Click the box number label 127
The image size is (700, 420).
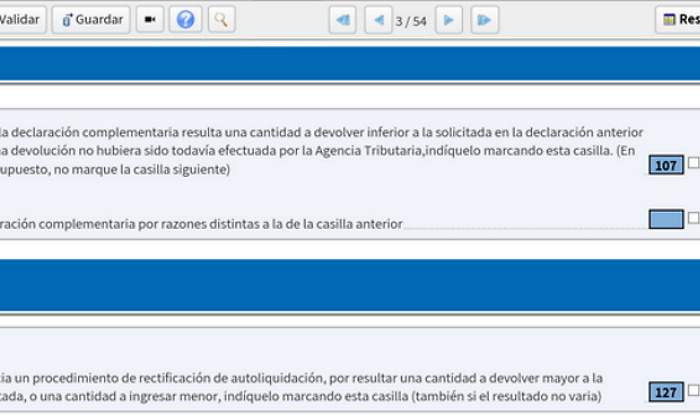[x=666, y=392]
